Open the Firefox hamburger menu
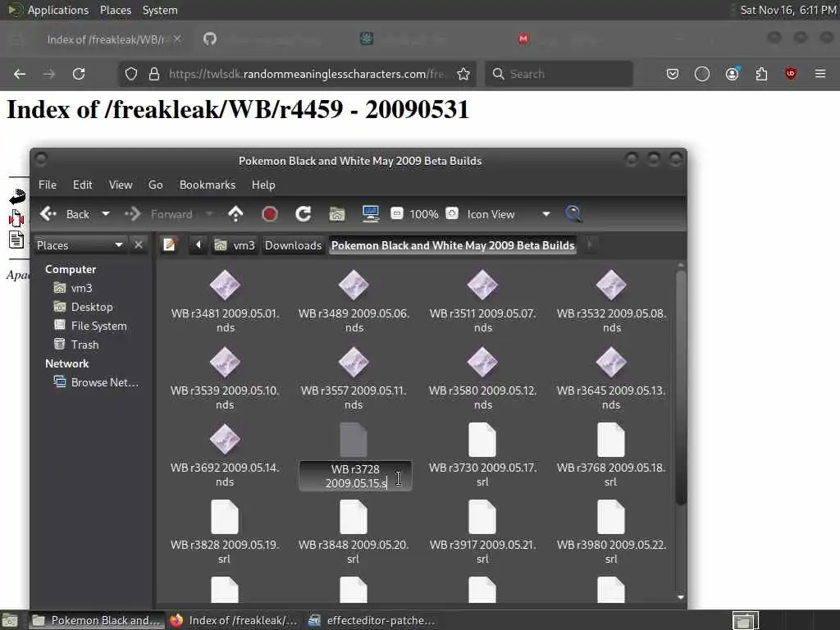 (x=820, y=73)
